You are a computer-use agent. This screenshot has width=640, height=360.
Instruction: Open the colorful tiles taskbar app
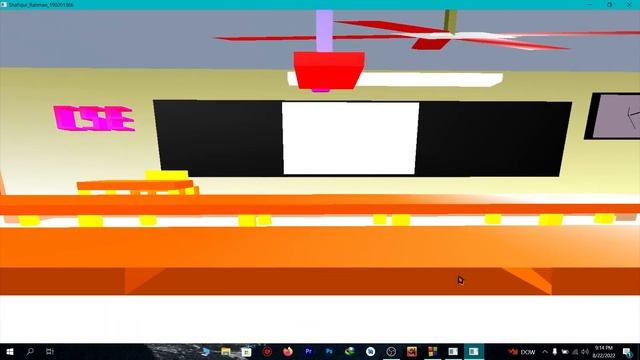pos(432,351)
